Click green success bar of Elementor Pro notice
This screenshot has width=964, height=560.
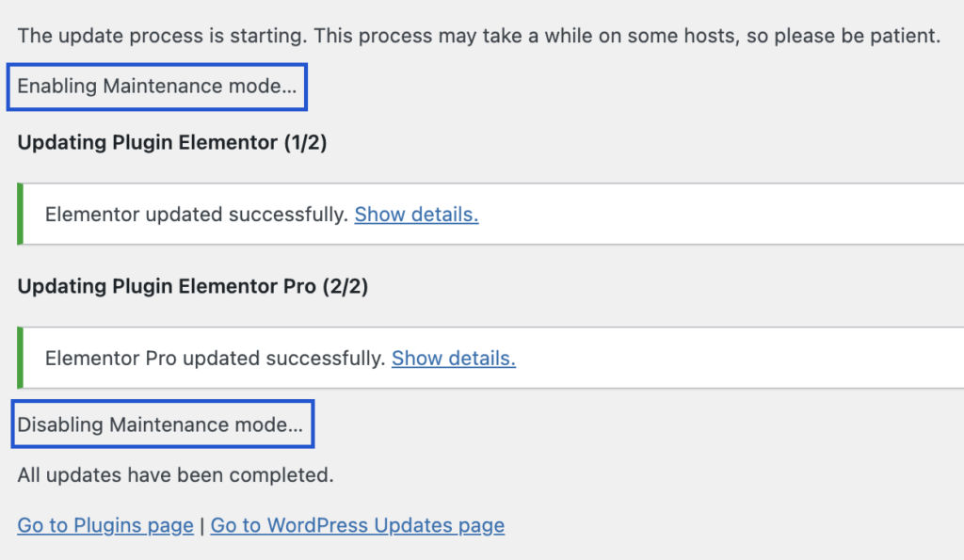point(21,358)
